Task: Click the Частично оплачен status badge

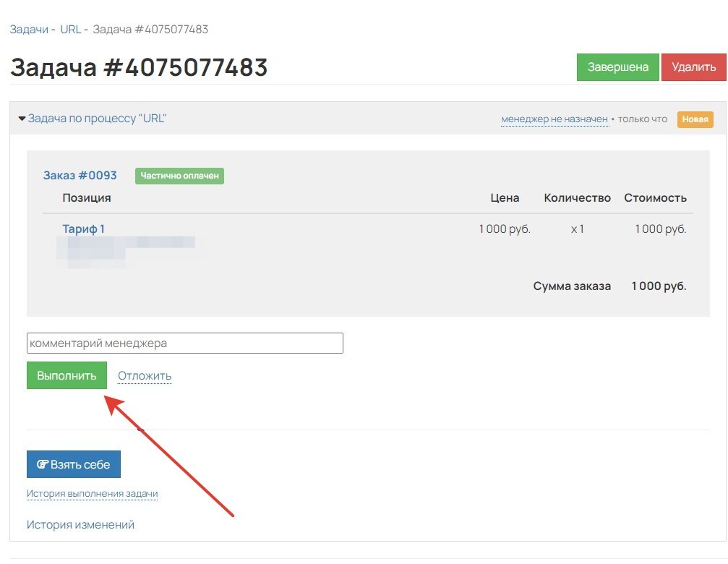Action: click(179, 176)
